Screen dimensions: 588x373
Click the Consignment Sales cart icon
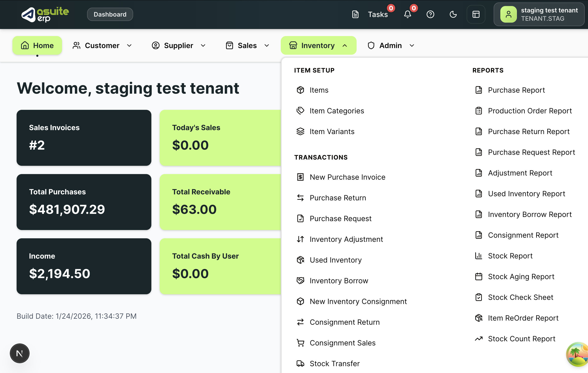pyautogui.click(x=300, y=343)
